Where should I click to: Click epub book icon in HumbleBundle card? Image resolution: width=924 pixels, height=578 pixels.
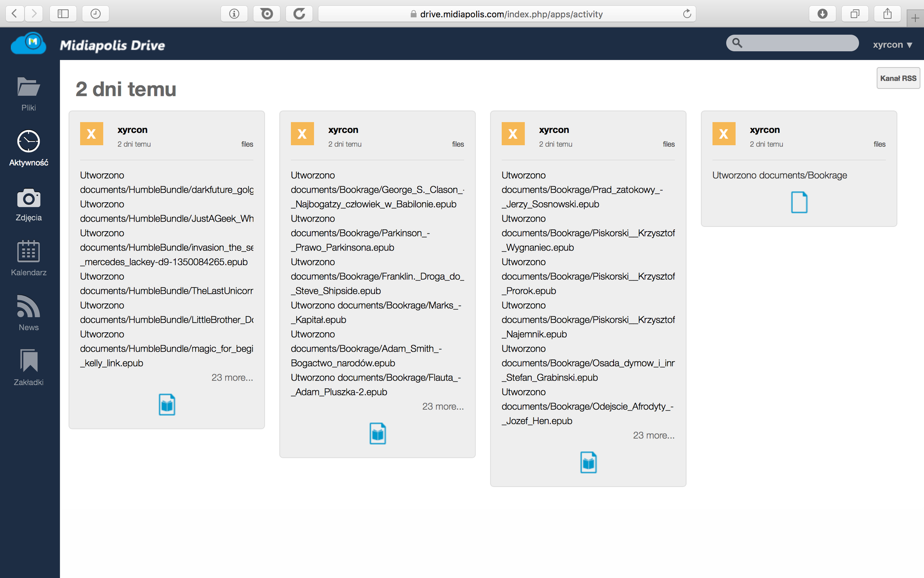coord(167,404)
